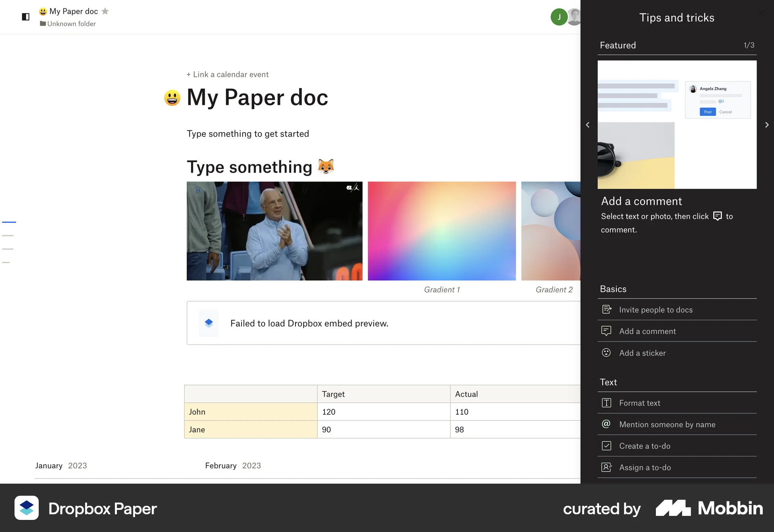Click the Link a calendar event option
The width and height of the screenshot is (774, 532).
click(227, 74)
